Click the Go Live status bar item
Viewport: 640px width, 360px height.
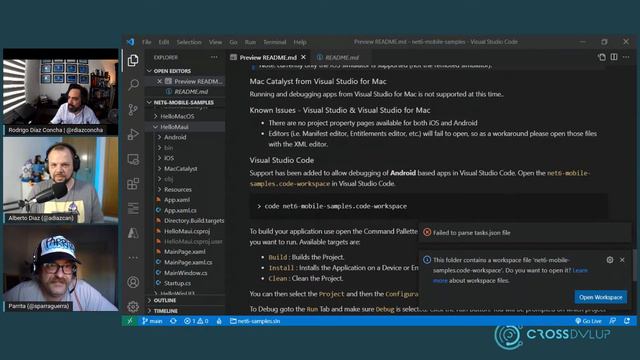pos(588,321)
